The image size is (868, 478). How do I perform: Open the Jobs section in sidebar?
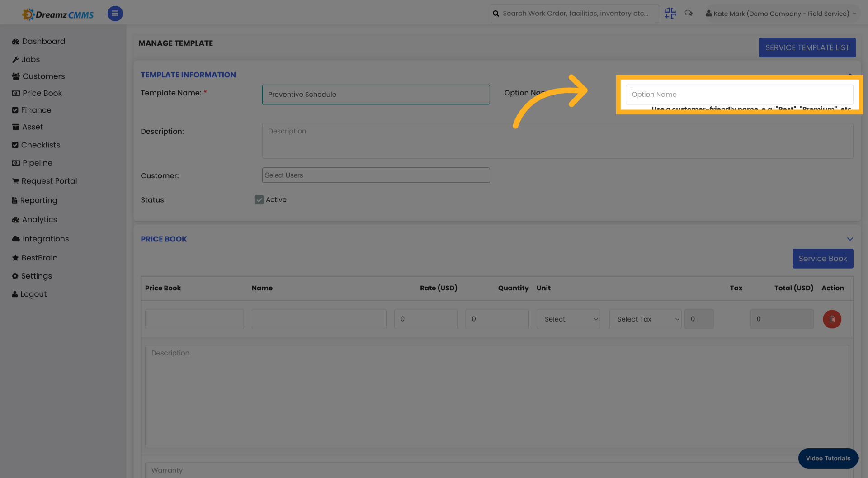[30, 59]
